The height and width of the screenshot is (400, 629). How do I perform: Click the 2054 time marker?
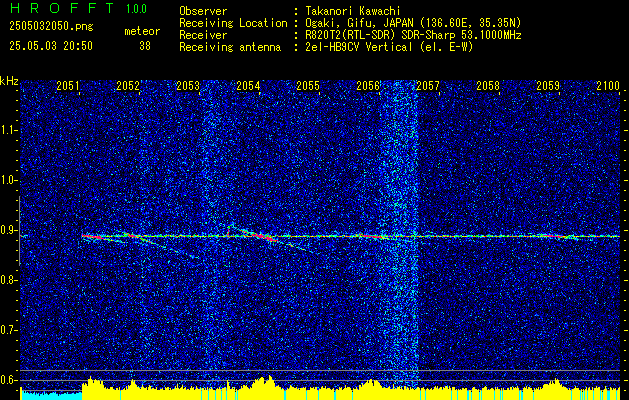(x=248, y=85)
